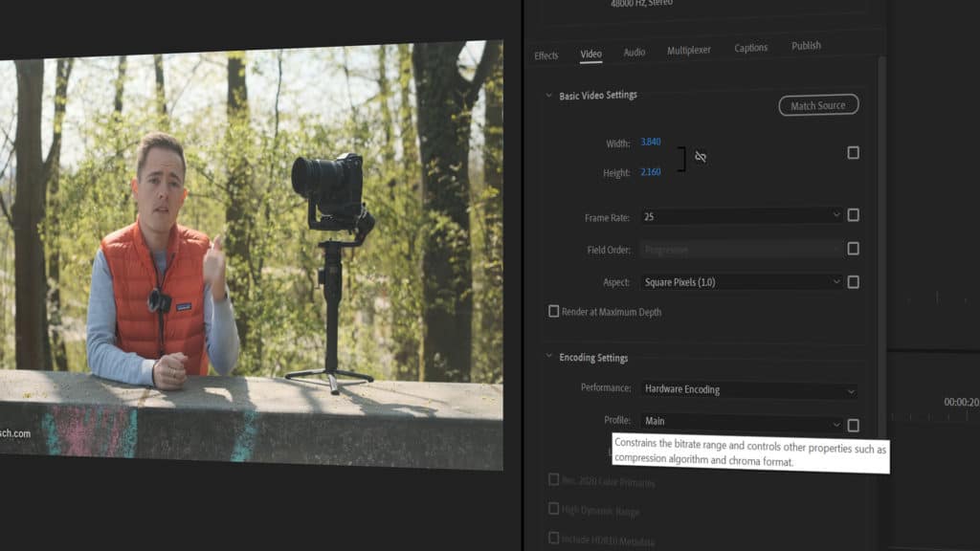
Task: Enable Render at Maximum Depth checkbox
Action: 553,311
